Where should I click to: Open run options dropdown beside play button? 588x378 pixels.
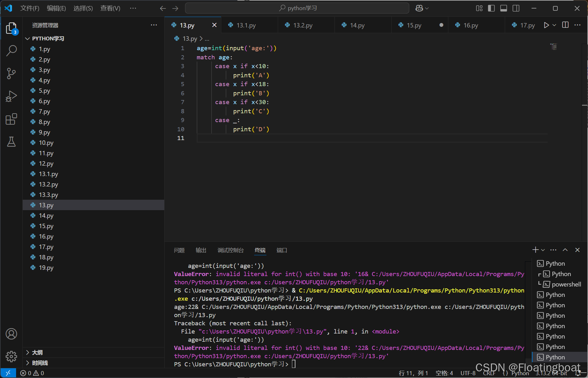tap(554, 25)
